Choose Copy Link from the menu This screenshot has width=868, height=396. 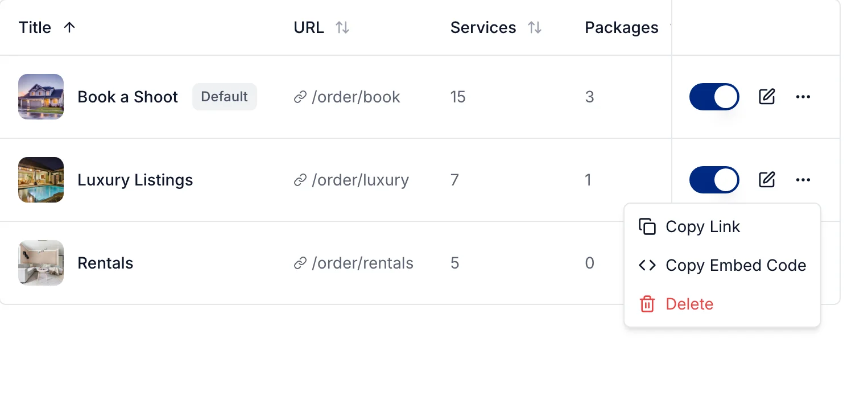(x=722, y=226)
